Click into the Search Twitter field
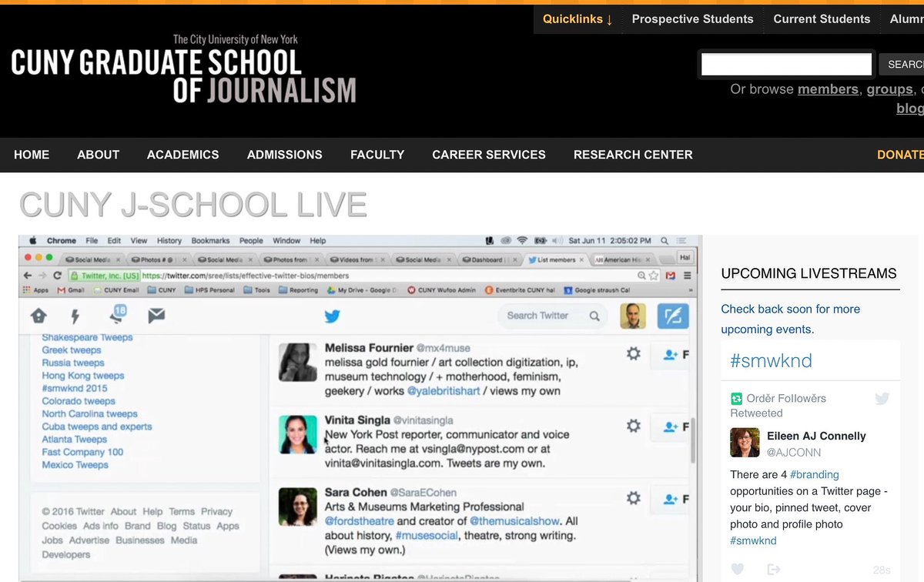The height and width of the screenshot is (582, 924). tap(551, 316)
